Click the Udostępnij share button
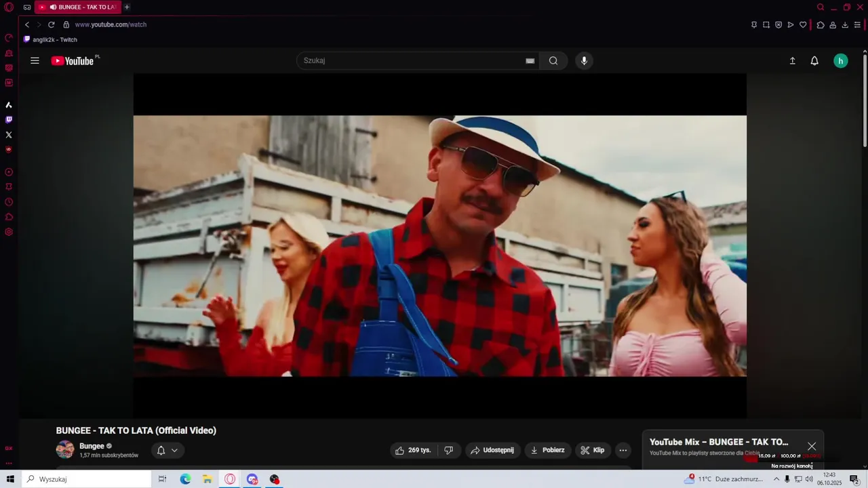The image size is (868, 488). coord(492,450)
